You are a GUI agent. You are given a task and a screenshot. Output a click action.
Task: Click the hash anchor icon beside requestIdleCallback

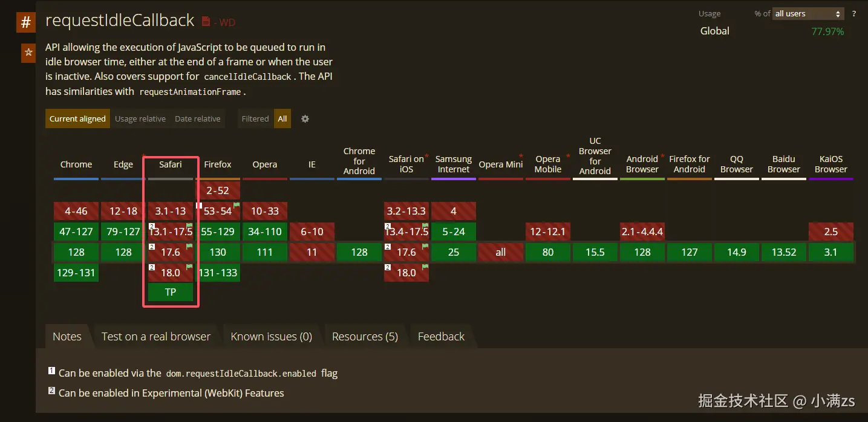(x=25, y=22)
